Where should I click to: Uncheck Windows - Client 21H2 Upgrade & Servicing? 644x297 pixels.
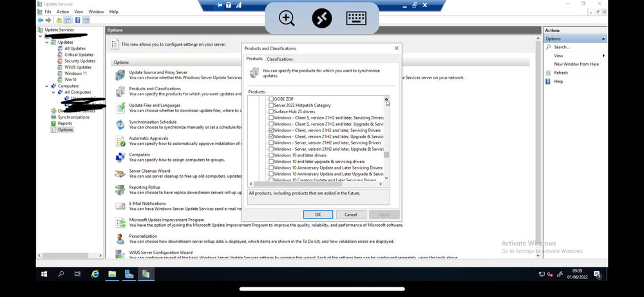[x=270, y=137]
